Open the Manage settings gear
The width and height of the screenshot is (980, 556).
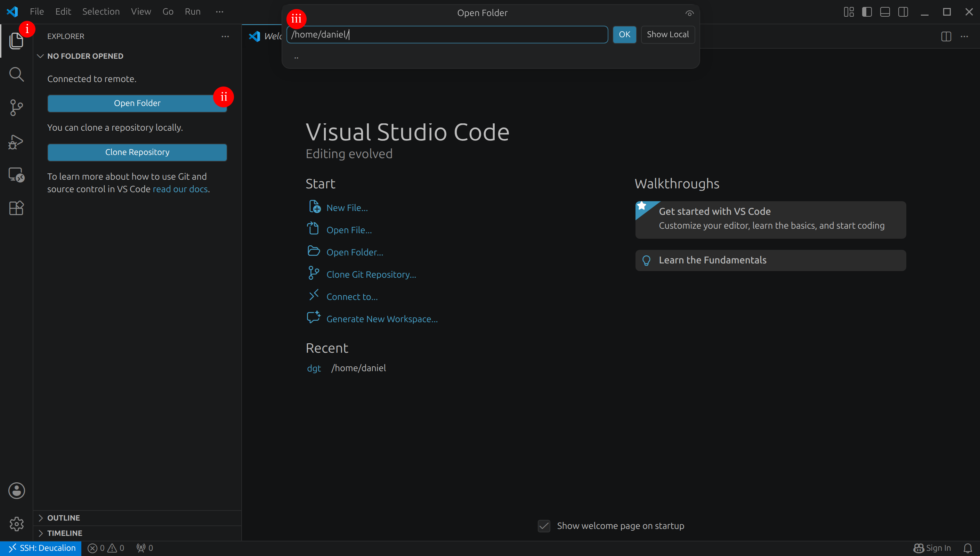click(16, 524)
